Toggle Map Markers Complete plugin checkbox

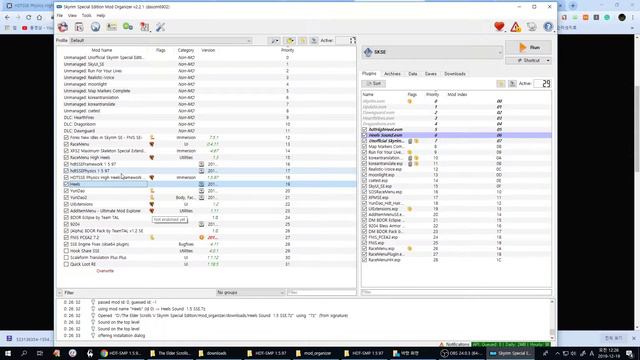point(364,147)
